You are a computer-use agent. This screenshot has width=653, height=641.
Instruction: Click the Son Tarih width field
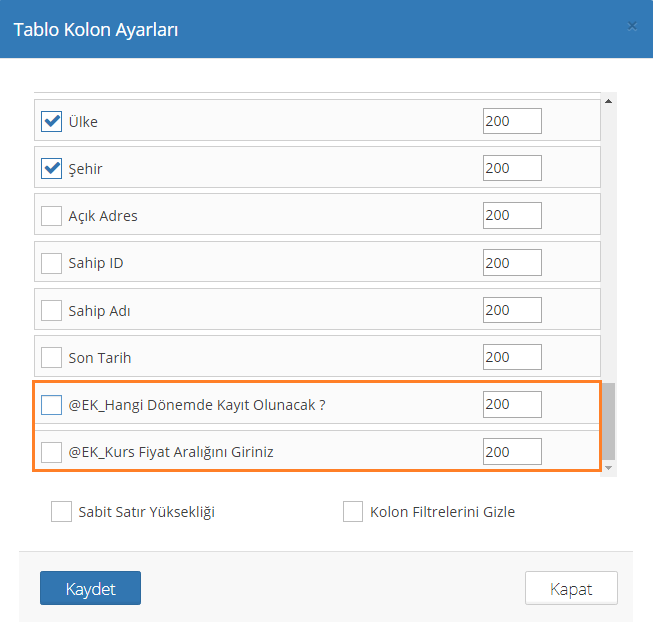[511, 357]
